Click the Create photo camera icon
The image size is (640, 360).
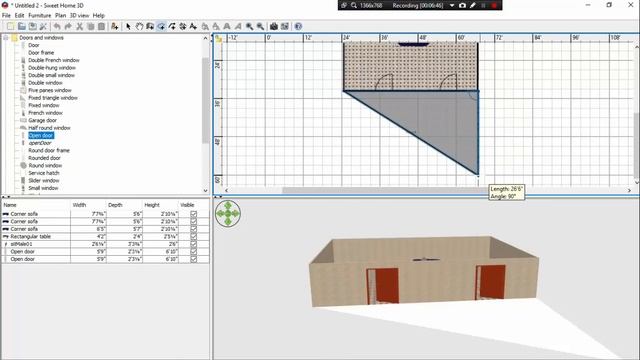point(274,26)
